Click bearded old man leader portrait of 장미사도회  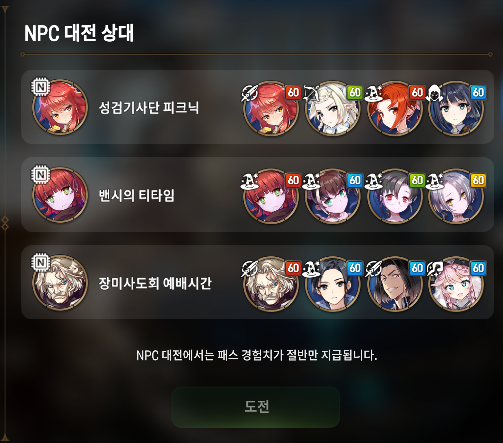click(x=60, y=283)
